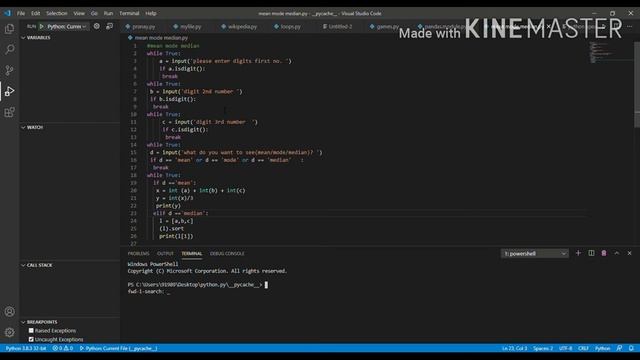Split the terminal pane

[x=591, y=253]
